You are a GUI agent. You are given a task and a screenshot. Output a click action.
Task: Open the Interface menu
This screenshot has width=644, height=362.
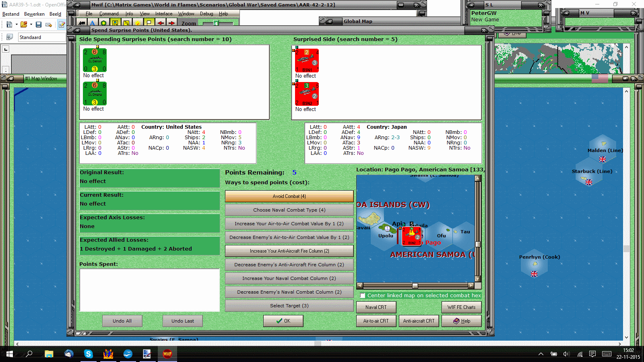(x=164, y=14)
